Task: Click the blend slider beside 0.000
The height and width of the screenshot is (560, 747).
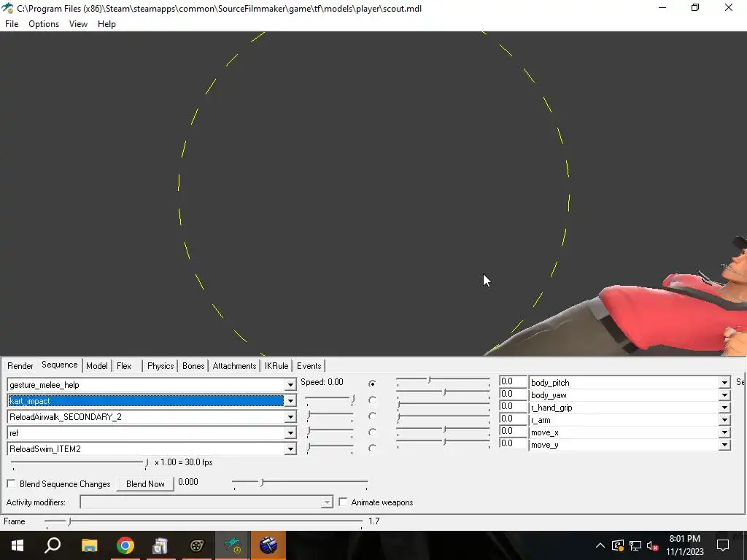Action: click(x=300, y=483)
